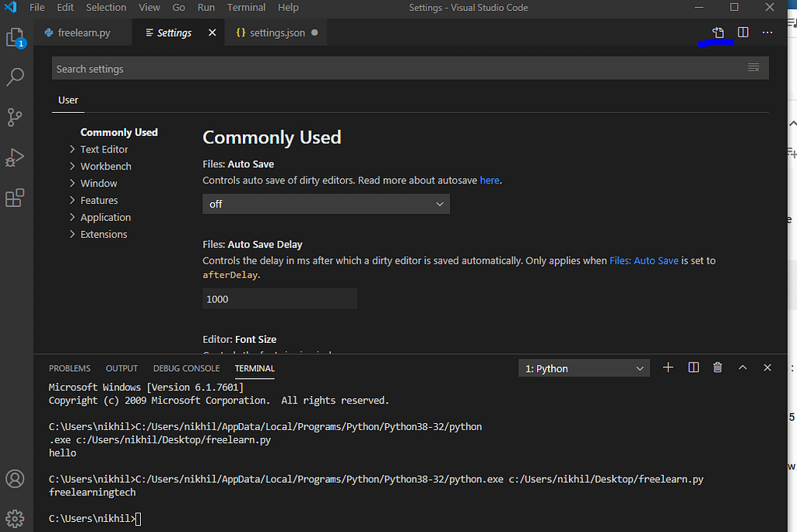Image resolution: width=797 pixels, height=532 pixels.
Task: Expand the Application settings group
Action: tap(100, 217)
